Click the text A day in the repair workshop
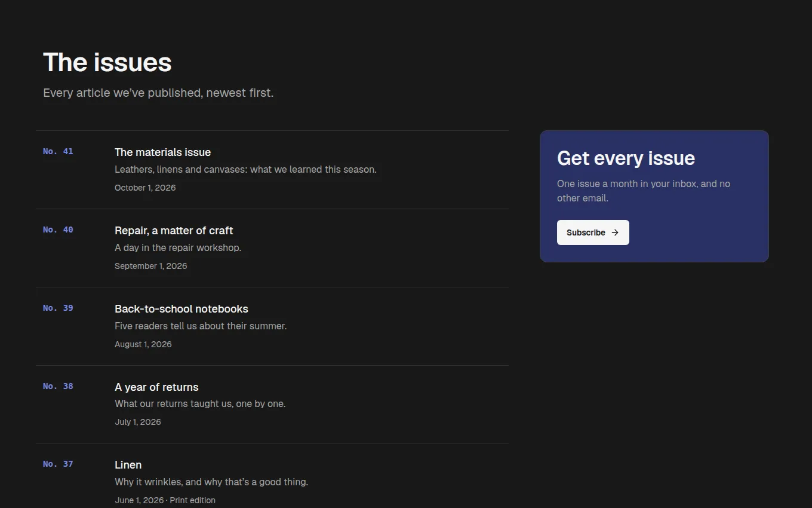812x508 pixels. [178, 247]
